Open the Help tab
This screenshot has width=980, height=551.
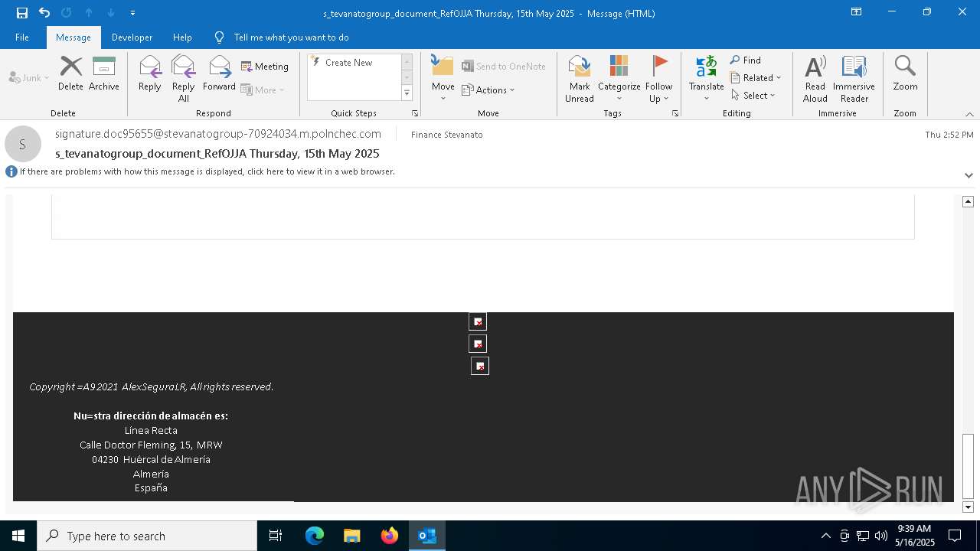click(182, 37)
